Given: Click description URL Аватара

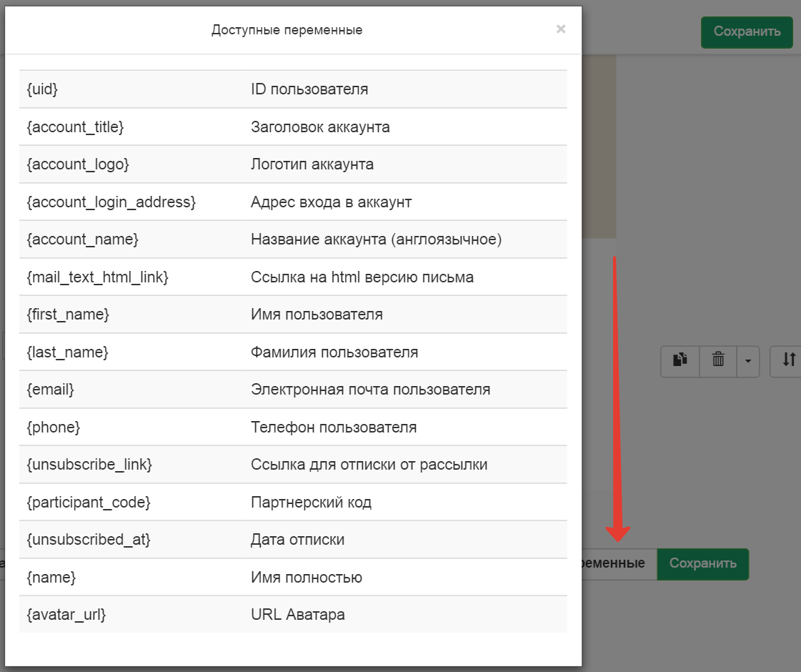Looking at the screenshot, I should click(298, 616).
